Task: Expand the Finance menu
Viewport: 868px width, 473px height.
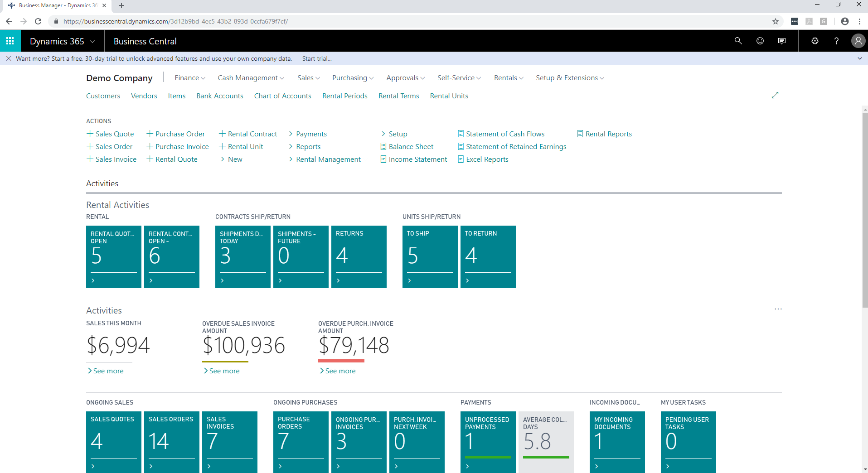Action: click(x=190, y=78)
